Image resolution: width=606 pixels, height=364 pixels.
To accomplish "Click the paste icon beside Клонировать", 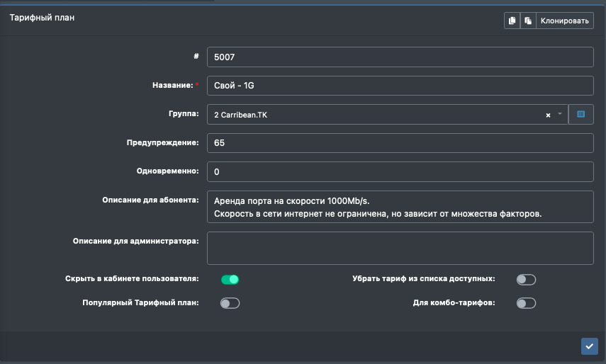I will 528,21.
